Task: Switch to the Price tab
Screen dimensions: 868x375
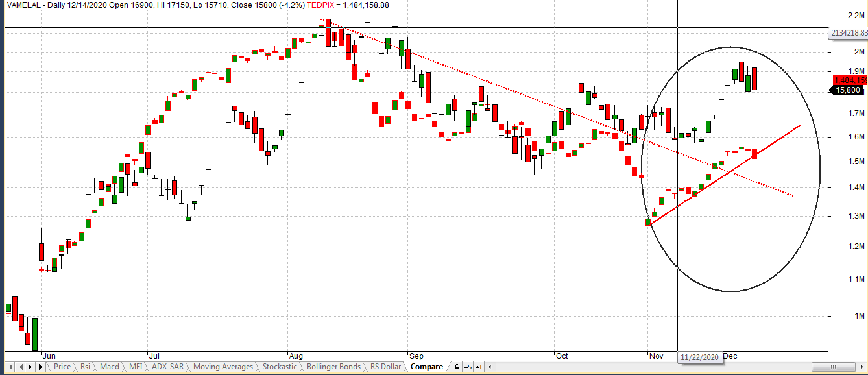Action: click(62, 367)
